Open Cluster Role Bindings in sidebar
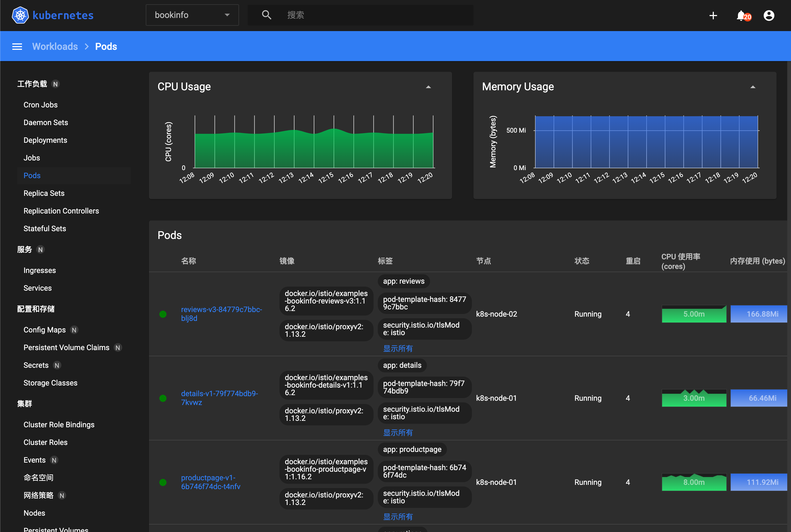This screenshot has height=532, width=791. [x=59, y=425]
